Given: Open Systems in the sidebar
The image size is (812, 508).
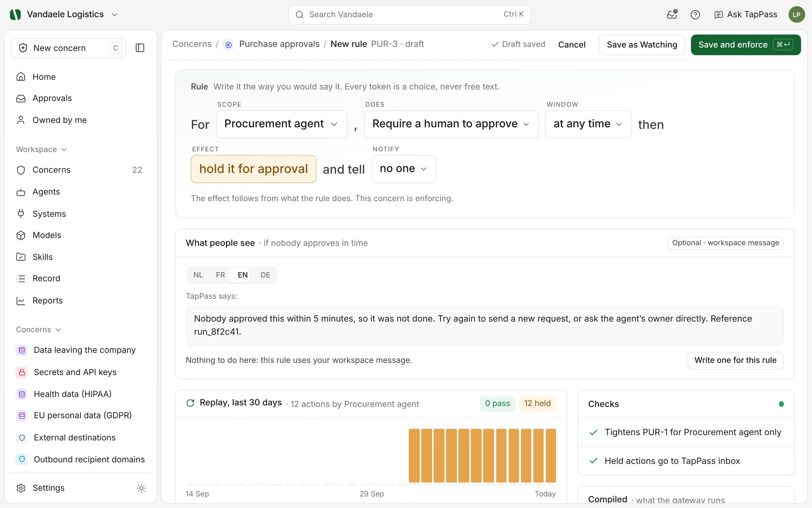Looking at the screenshot, I should pyautogui.click(x=80, y=214).
